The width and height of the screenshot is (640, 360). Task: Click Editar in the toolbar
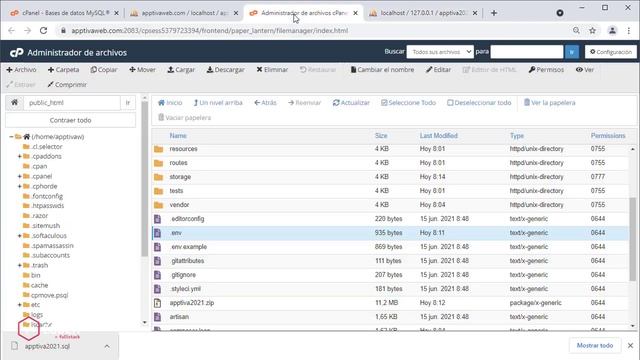click(x=438, y=70)
